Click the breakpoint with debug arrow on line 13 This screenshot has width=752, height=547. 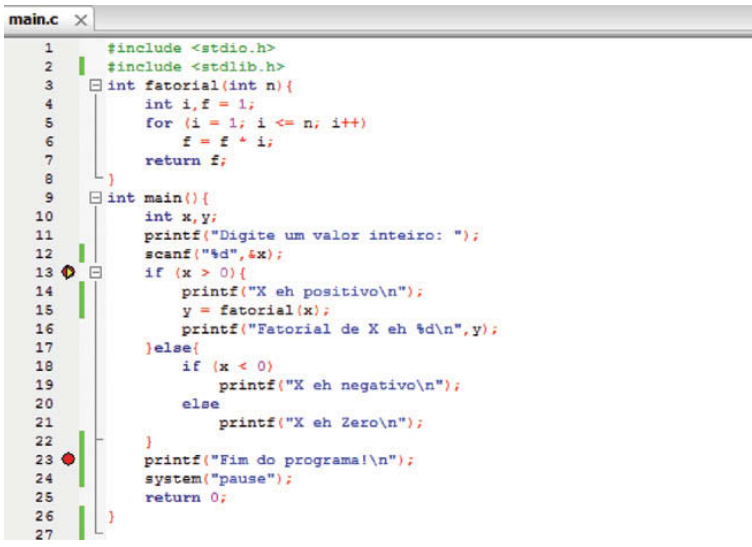[x=68, y=272]
